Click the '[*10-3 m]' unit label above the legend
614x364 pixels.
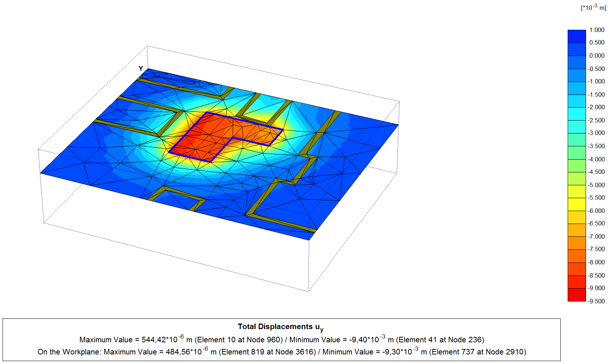pos(593,7)
